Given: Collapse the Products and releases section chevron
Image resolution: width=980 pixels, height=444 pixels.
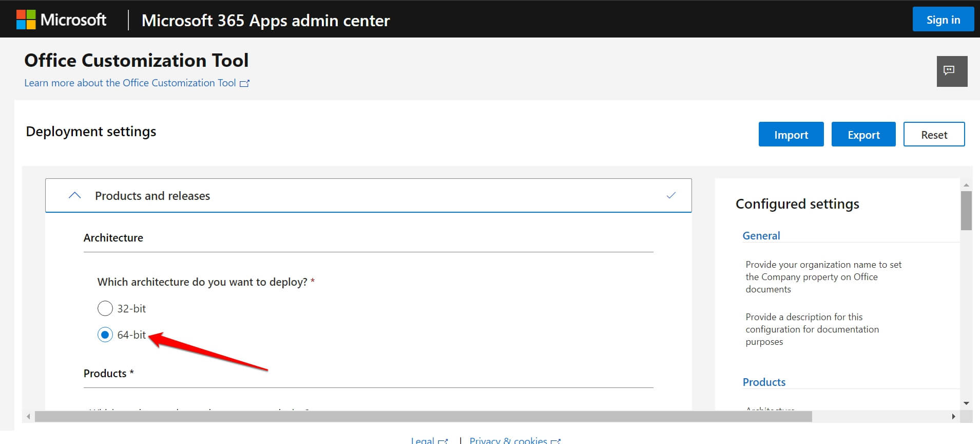Looking at the screenshot, I should [x=74, y=195].
